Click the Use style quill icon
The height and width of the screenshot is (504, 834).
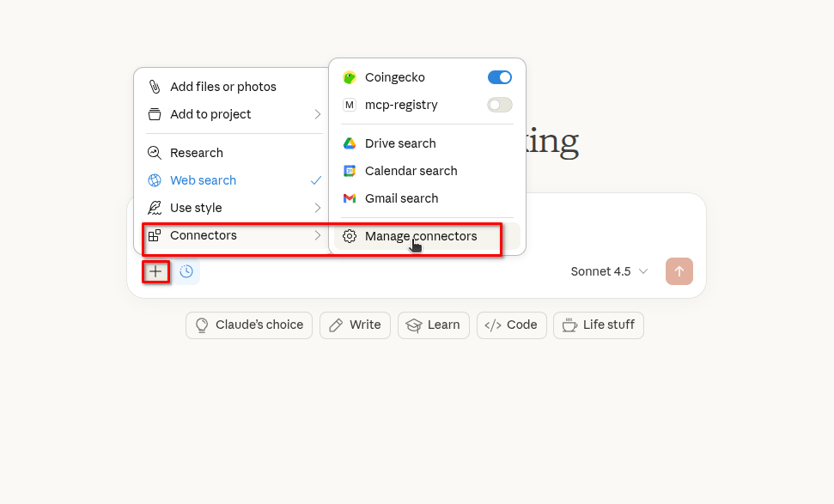[155, 208]
